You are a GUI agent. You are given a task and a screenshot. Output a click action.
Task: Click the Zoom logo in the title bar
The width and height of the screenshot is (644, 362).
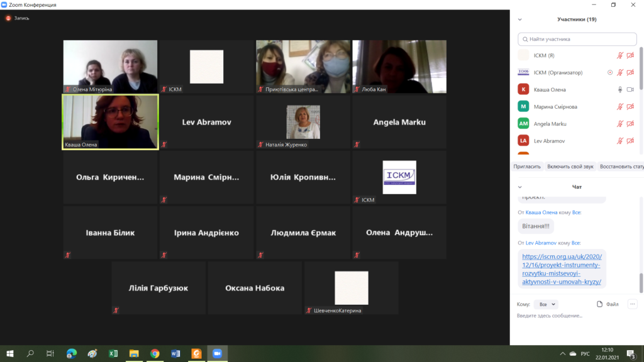4,5
